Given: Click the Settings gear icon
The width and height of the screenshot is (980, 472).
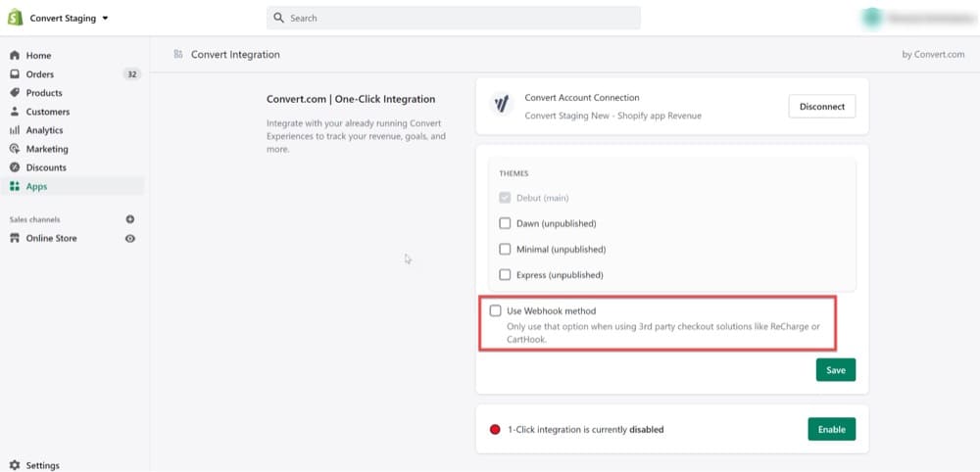Looking at the screenshot, I should pos(15,465).
